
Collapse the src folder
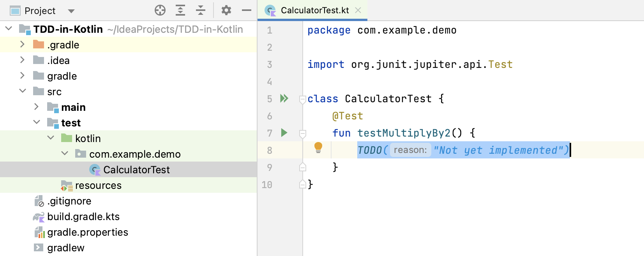pos(23,91)
